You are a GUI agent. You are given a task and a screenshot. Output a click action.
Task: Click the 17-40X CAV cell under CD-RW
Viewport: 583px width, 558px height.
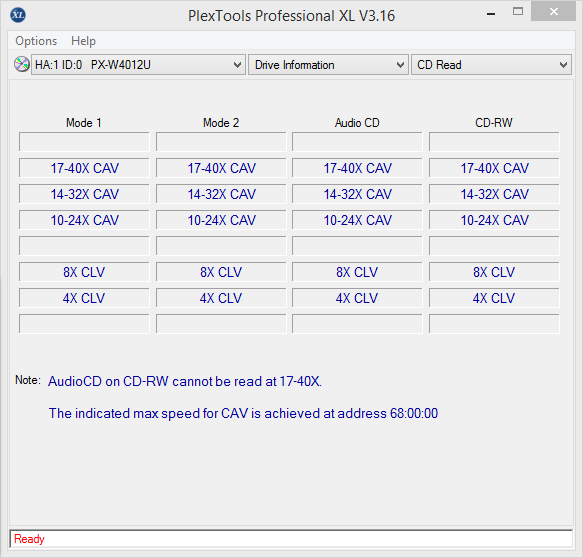coord(494,168)
